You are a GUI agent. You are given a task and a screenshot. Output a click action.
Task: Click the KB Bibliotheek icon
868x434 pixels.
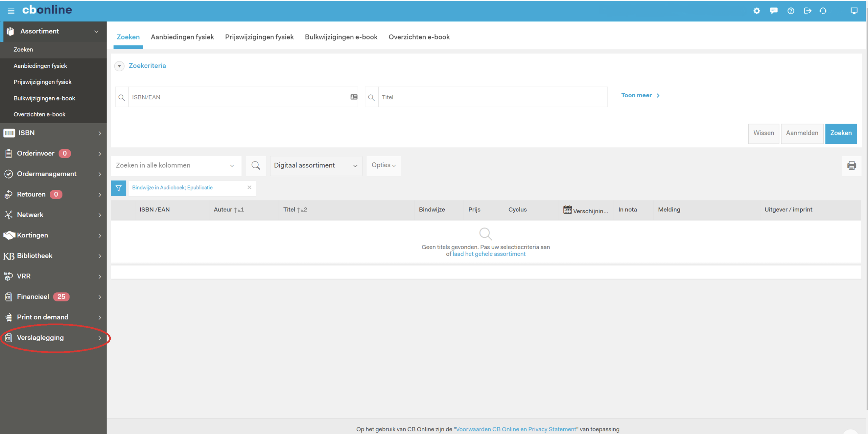coord(9,256)
